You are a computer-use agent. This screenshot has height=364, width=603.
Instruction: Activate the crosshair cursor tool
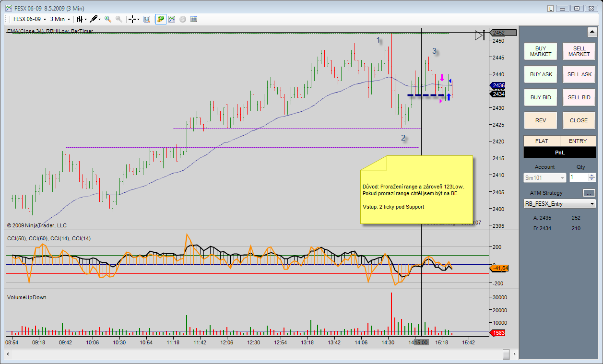coord(132,19)
